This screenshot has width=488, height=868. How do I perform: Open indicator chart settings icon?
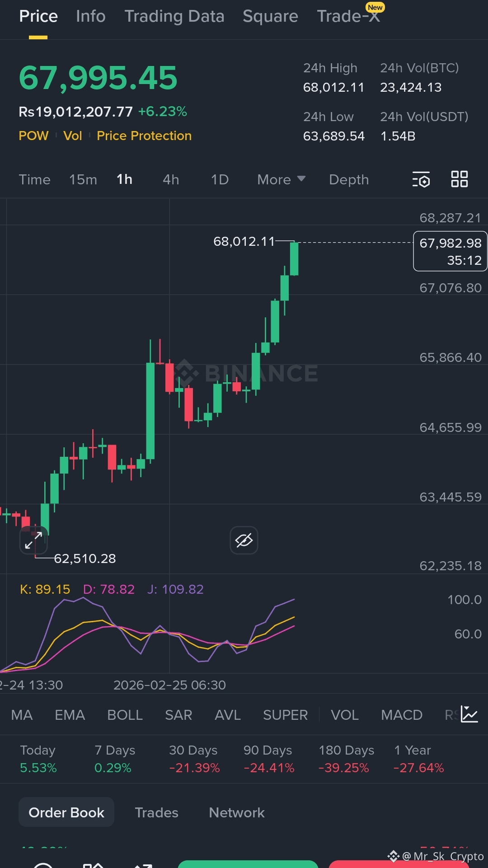(x=469, y=714)
